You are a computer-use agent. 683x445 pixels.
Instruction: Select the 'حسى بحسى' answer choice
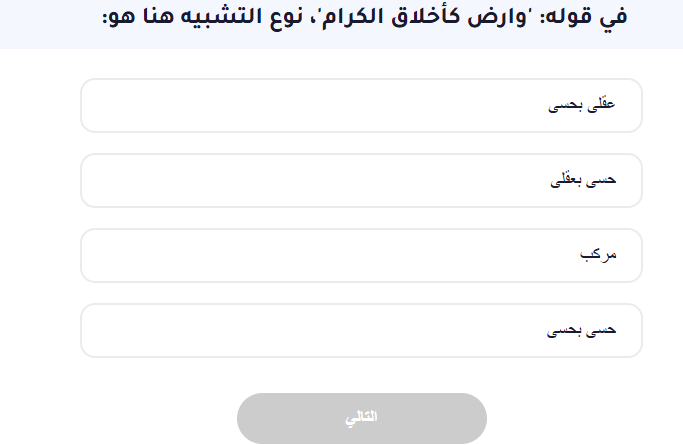361,330
